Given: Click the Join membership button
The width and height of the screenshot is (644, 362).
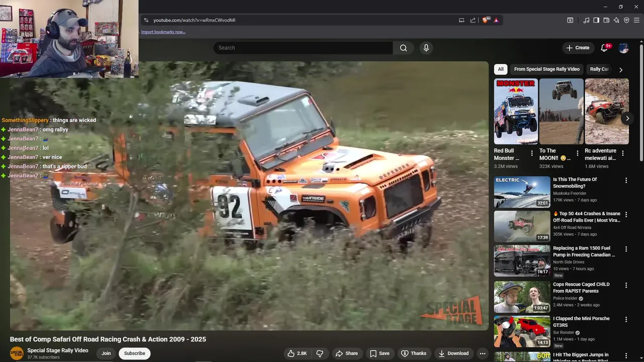Looking at the screenshot, I should click(x=106, y=353).
